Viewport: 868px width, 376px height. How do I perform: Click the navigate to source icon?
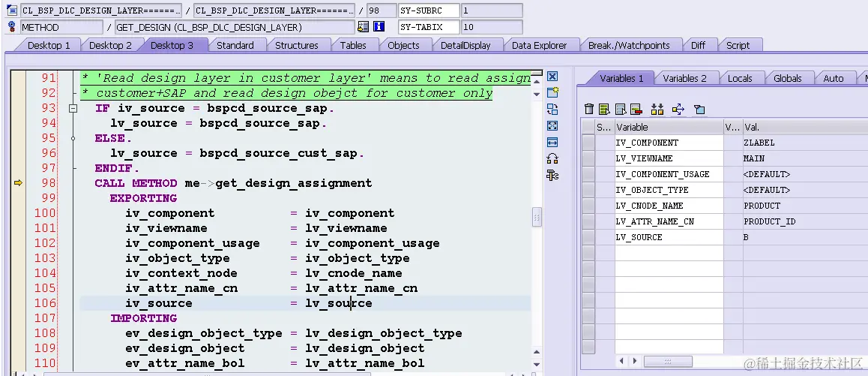[x=363, y=26]
